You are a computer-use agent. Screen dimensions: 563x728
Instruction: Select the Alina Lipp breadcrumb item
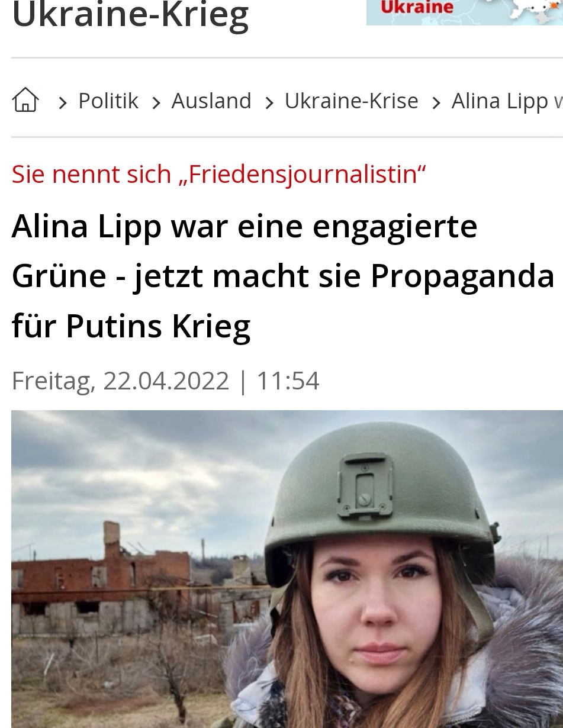[507, 102]
